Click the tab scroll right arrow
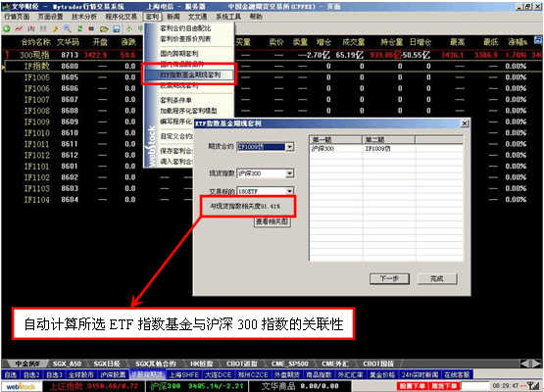 (537, 364)
